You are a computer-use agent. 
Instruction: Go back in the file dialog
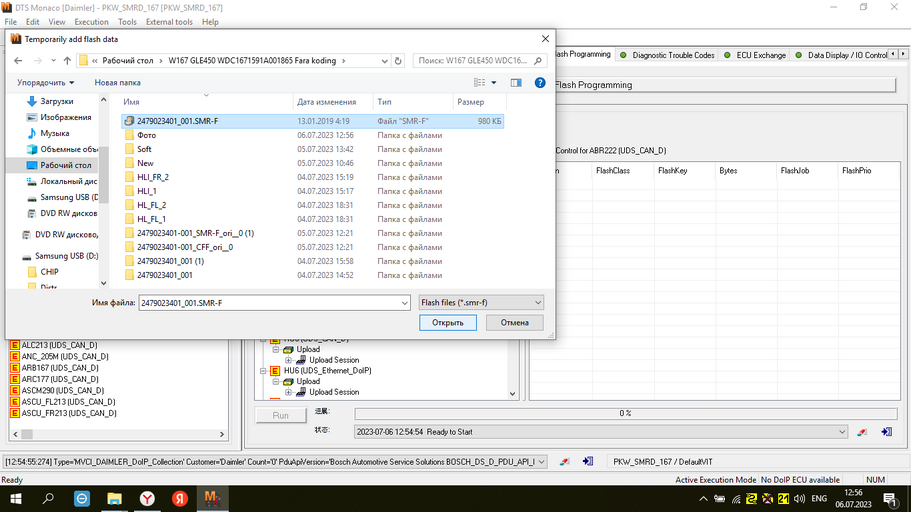18,60
